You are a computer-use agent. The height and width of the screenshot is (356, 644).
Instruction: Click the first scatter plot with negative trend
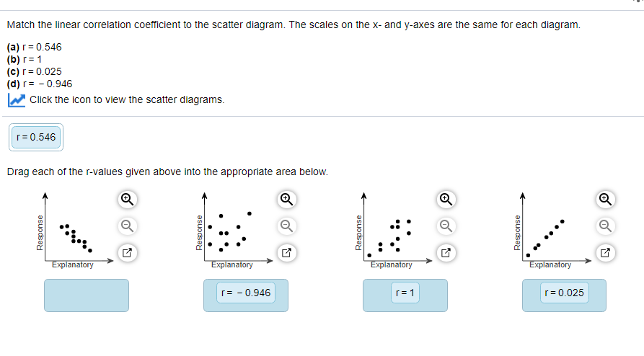point(74,230)
